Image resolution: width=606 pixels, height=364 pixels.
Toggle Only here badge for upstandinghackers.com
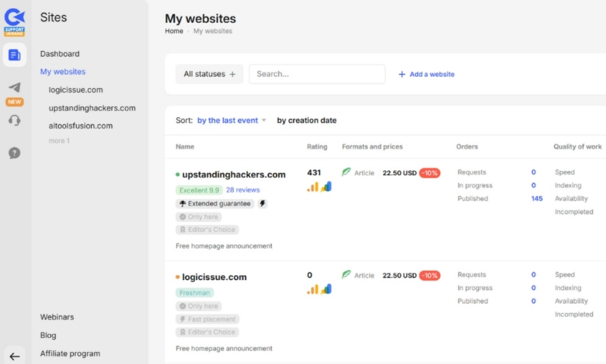[199, 217]
